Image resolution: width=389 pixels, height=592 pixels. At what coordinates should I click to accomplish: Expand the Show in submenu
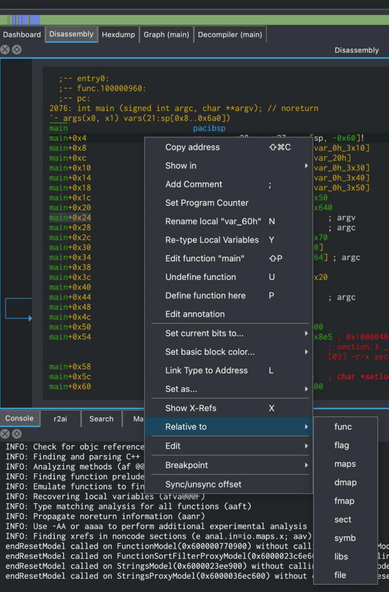(x=228, y=166)
